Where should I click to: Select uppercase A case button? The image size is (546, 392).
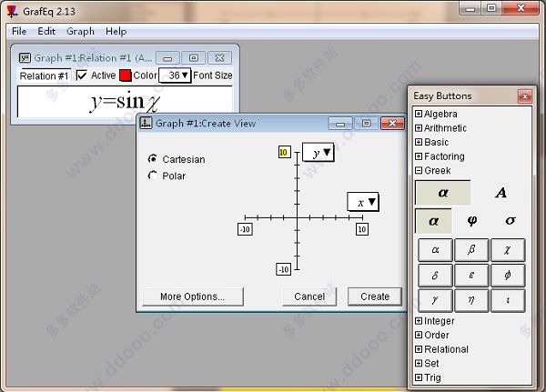point(500,193)
